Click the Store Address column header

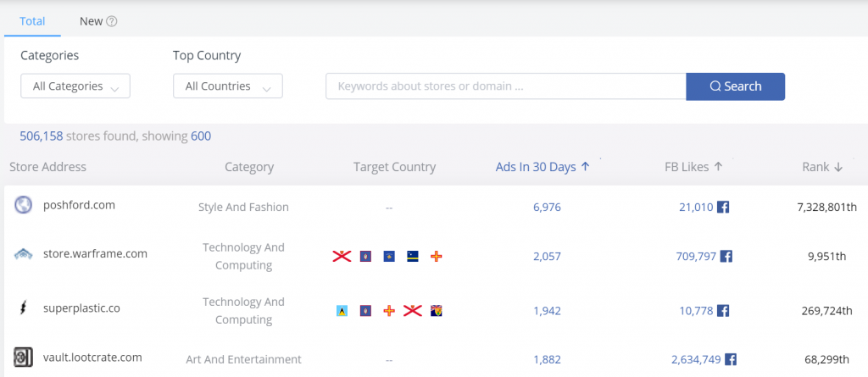[47, 167]
